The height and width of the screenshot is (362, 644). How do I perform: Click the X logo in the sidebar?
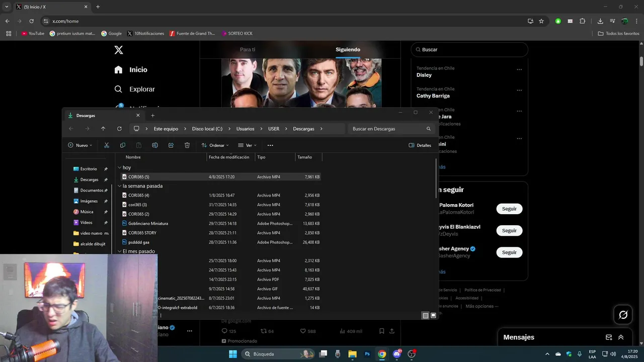(x=119, y=50)
